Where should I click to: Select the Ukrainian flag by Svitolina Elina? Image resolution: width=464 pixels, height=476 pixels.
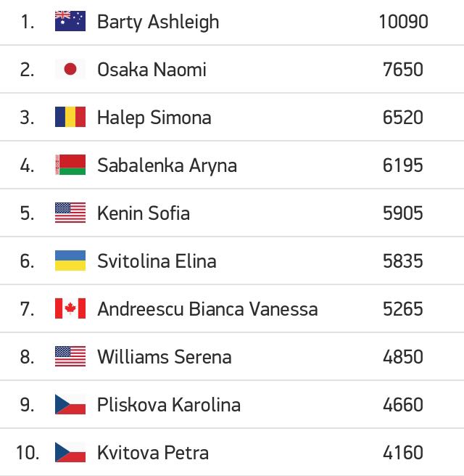tap(70, 260)
